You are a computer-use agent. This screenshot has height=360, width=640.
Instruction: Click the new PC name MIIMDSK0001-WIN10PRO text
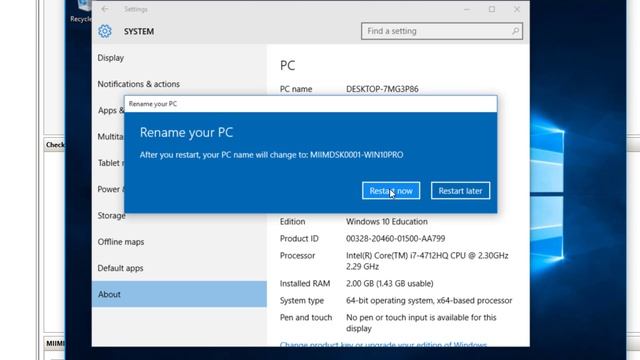[x=356, y=155]
